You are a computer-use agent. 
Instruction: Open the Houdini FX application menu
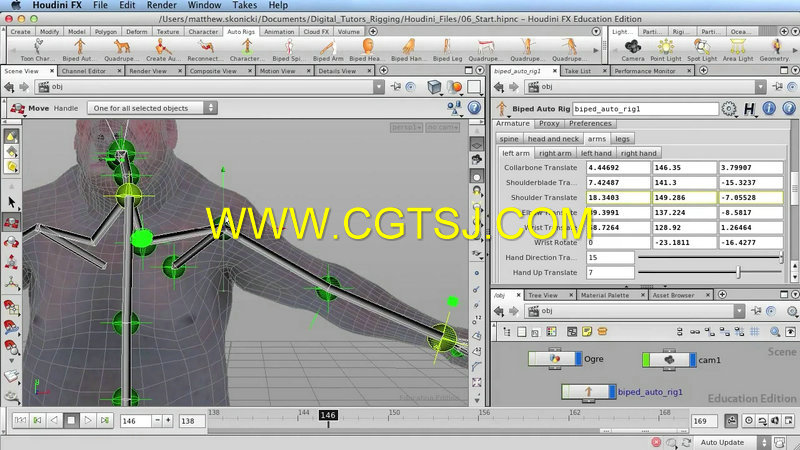pyautogui.click(x=57, y=5)
